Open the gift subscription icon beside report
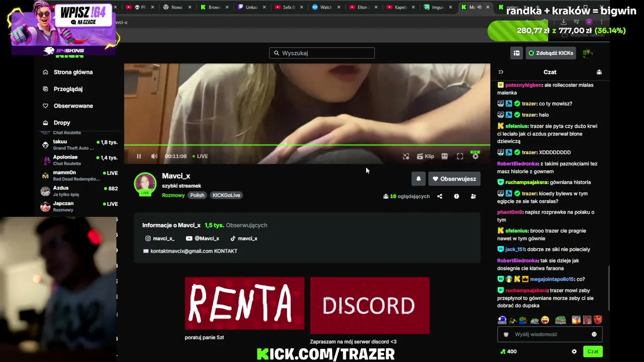The image size is (644, 362). 473,196
